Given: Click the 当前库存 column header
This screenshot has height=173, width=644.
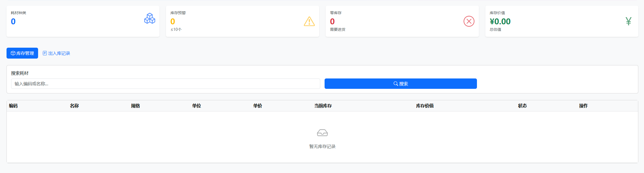Looking at the screenshot, I should tap(323, 106).
